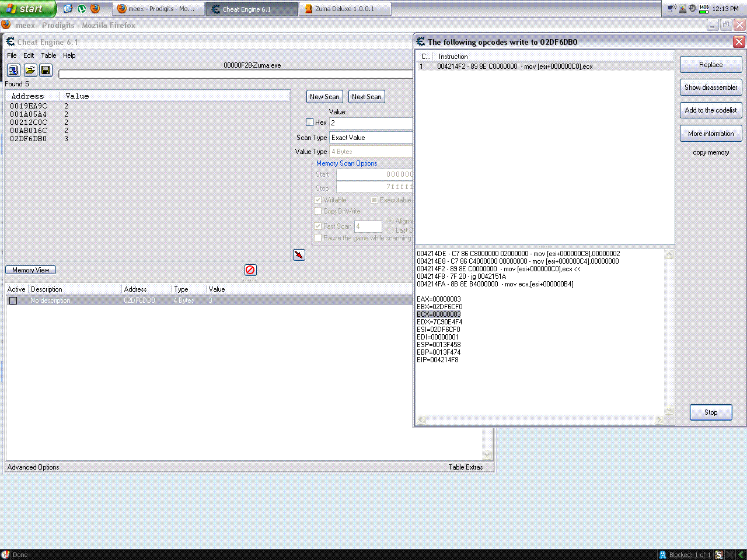The height and width of the screenshot is (560, 747).
Task: Click the open process icon in Cheat Engine
Action: pos(13,70)
